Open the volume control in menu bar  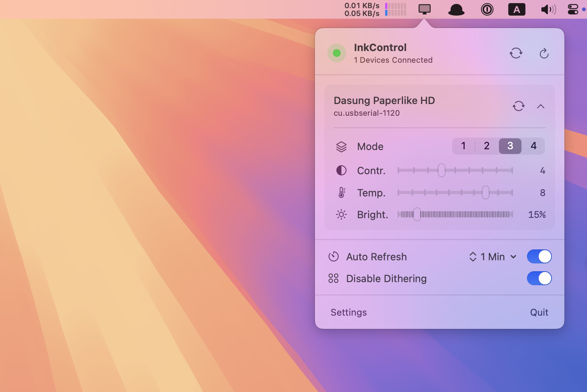(548, 9)
